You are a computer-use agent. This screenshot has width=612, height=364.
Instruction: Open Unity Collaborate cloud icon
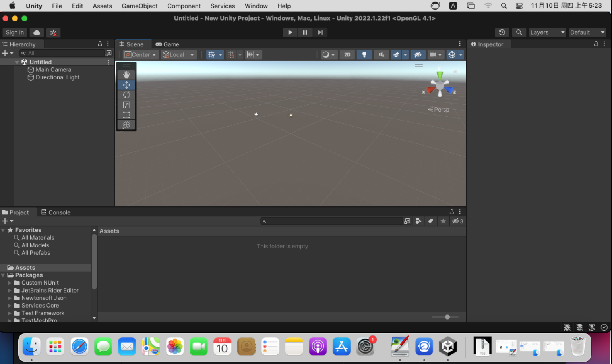tap(37, 32)
